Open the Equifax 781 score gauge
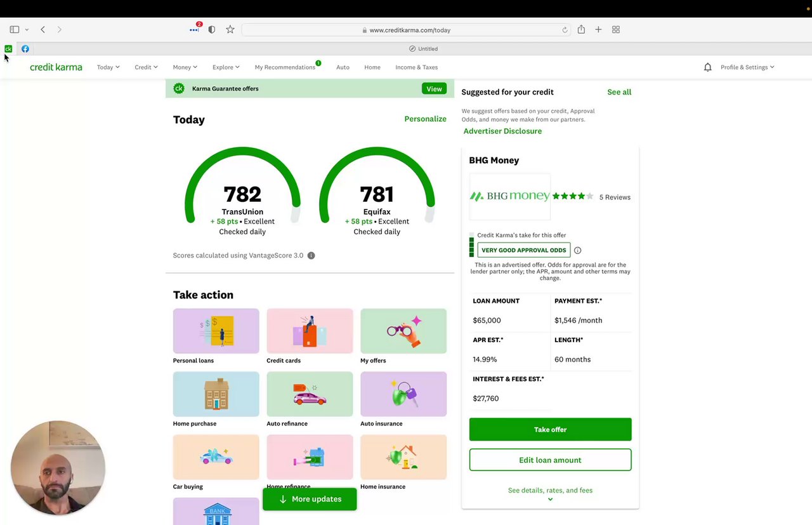 tap(377, 190)
